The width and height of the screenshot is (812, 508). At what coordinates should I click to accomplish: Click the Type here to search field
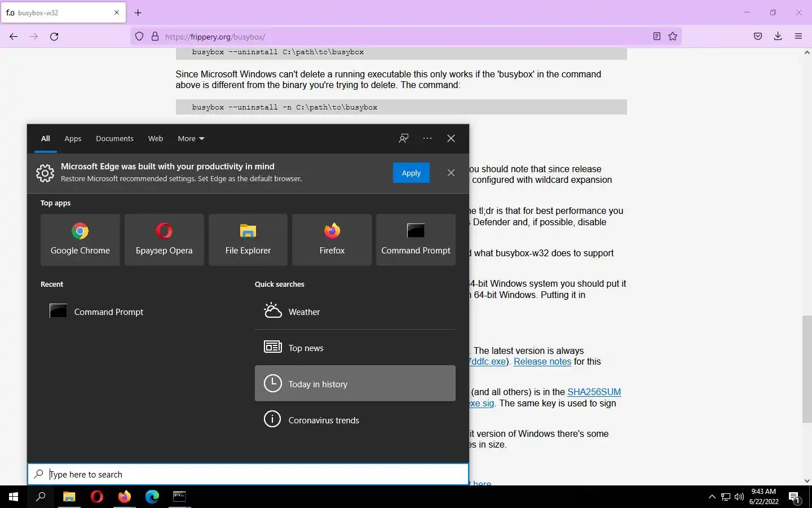[x=248, y=474]
